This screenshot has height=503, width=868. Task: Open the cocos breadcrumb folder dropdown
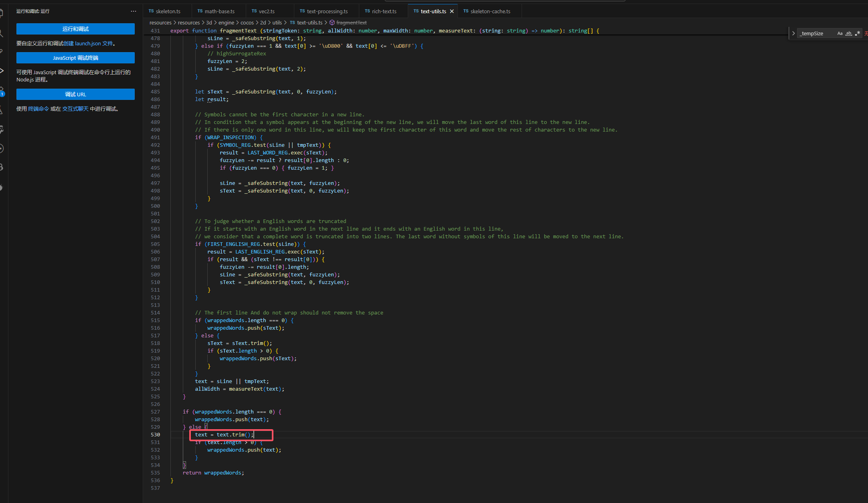[x=247, y=23]
